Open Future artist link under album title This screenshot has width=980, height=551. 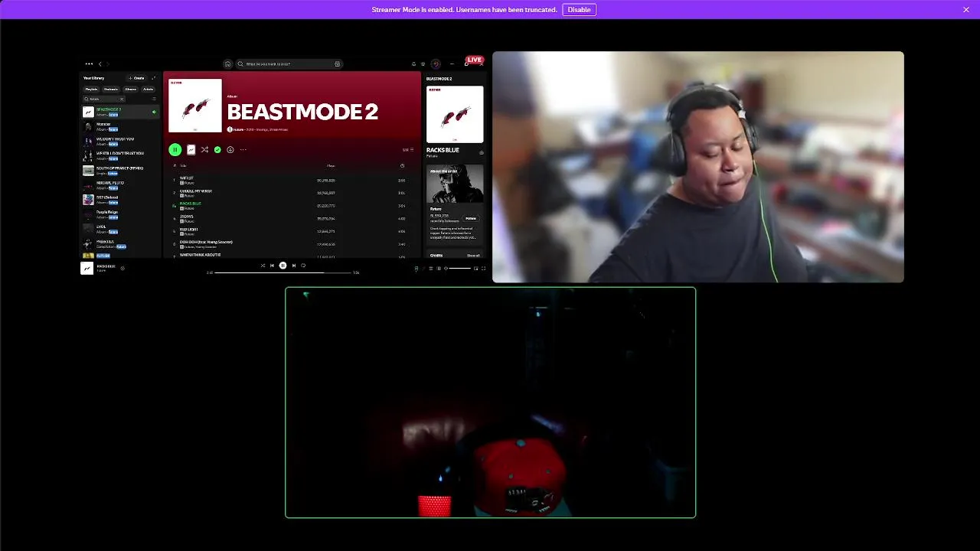click(x=238, y=129)
